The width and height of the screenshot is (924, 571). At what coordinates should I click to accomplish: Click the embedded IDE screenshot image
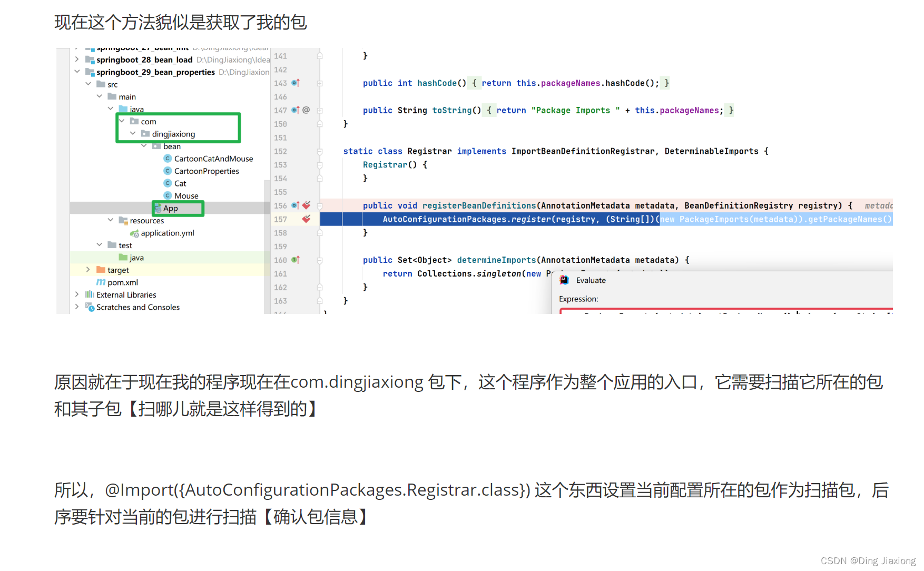475,181
